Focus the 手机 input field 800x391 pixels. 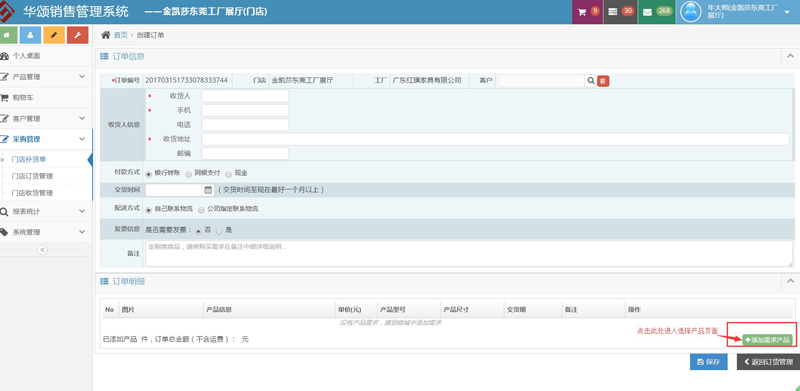click(x=245, y=110)
